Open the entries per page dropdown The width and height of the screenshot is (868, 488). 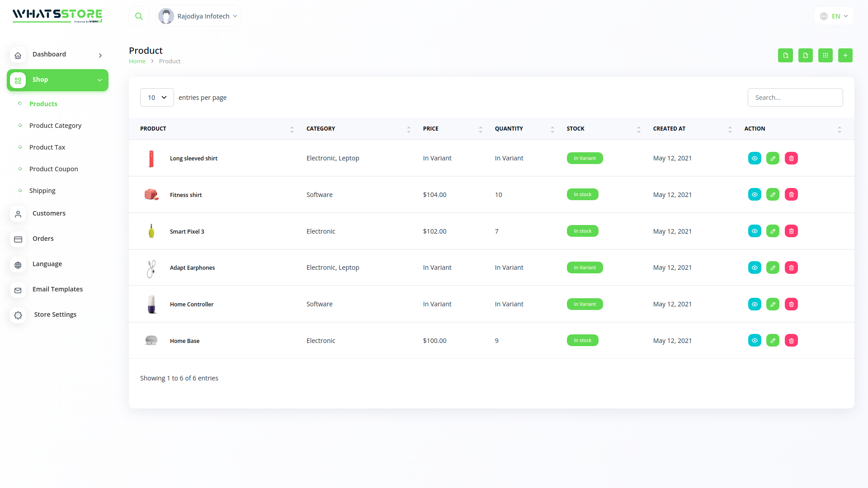tap(157, 98)
